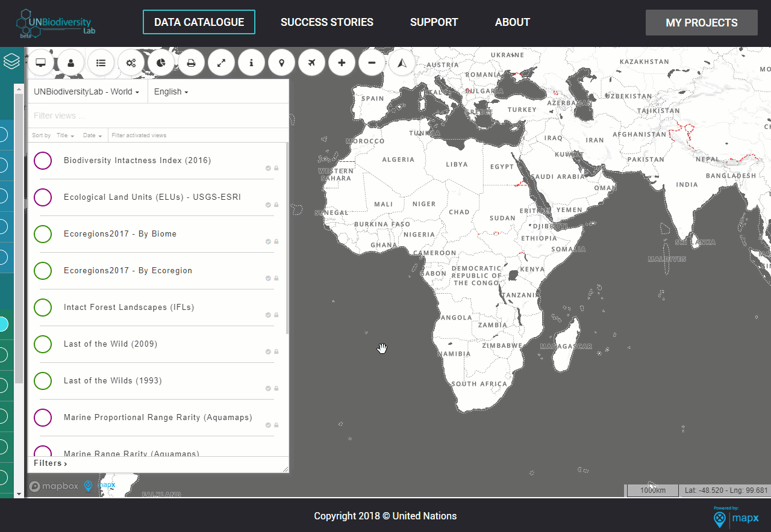Open the Date sort dropdown

tap(92, 135)
